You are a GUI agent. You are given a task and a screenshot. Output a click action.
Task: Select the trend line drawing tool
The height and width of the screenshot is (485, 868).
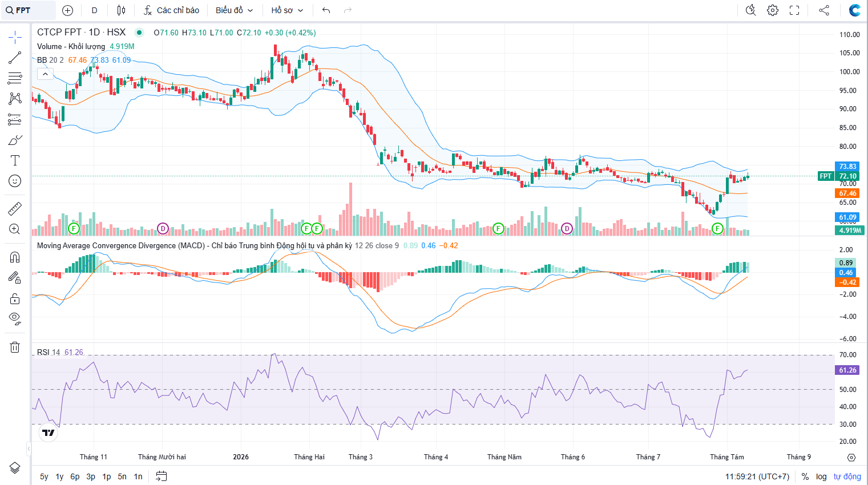[x=15, y=58]
